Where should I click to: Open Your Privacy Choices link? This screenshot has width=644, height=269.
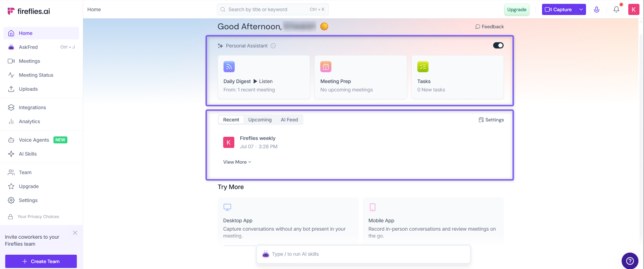point(38,217)
